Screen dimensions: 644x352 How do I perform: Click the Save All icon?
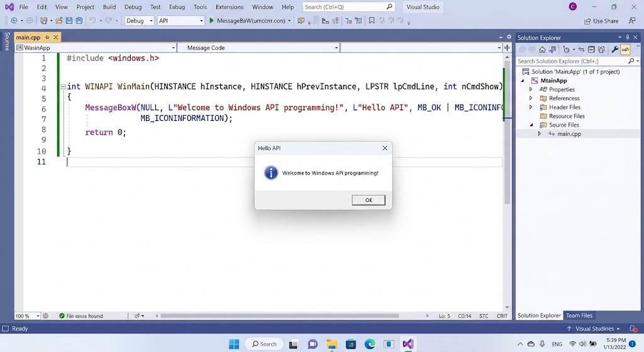[79, 21]
